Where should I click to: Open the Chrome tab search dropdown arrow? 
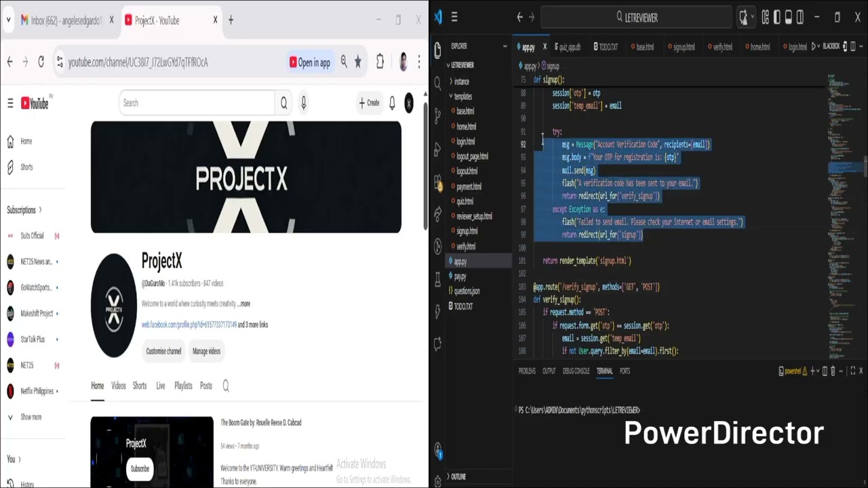tap(8, 20)
